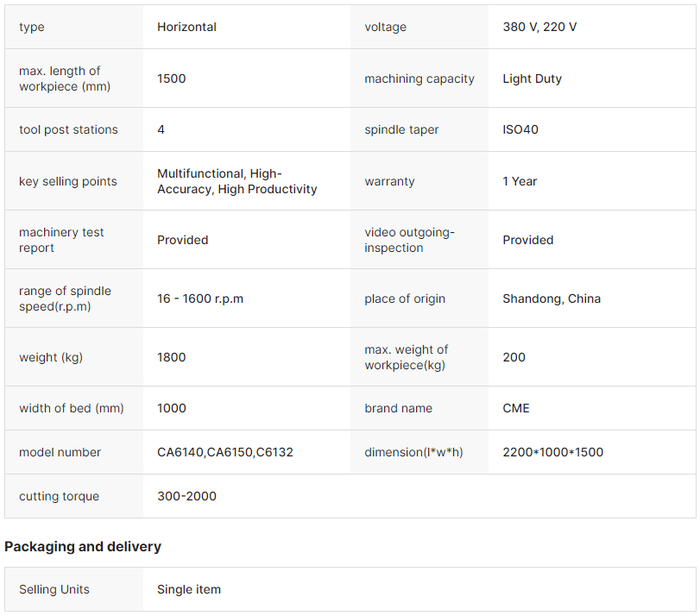
Task: Click the '1 Year' warranty value
Action: pyautogui.click(x=520, y=181)
